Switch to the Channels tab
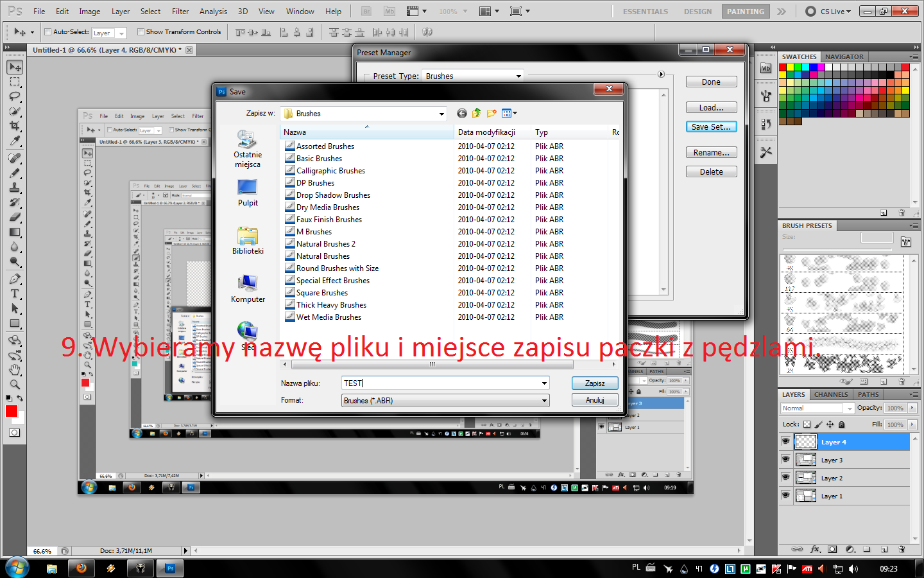 (x=831, y=394)
